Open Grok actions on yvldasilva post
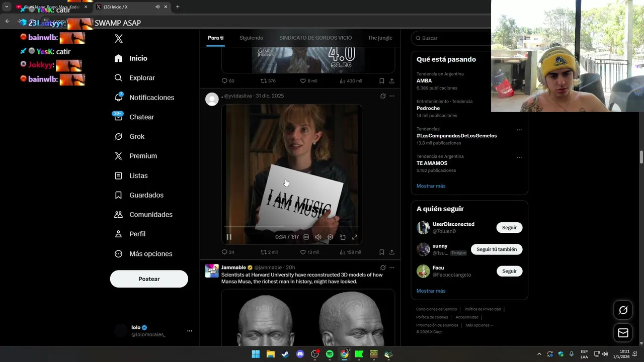Screen dimensions: 644x362 (x=383, y=96)
